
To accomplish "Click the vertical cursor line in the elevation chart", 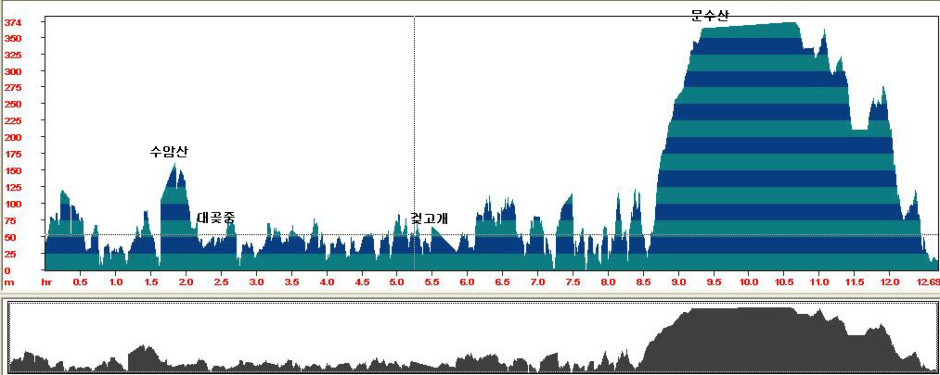I will (414, 143).
